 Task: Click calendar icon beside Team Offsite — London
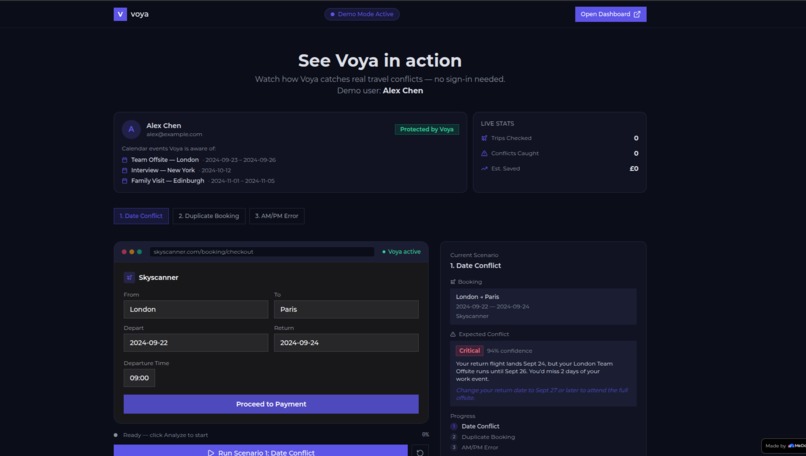tap(124, 160)
